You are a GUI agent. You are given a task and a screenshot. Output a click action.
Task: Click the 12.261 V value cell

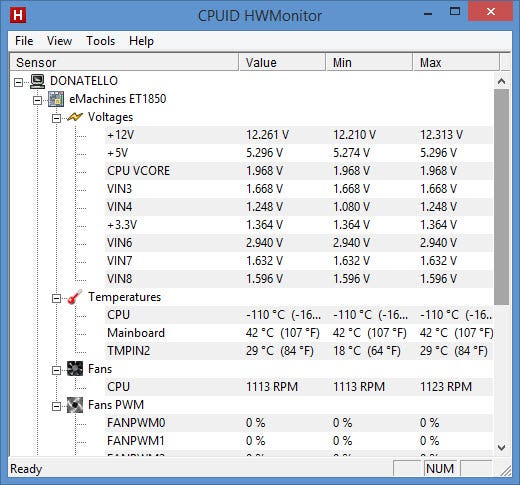pyautogui.click(x=267, y=135)
